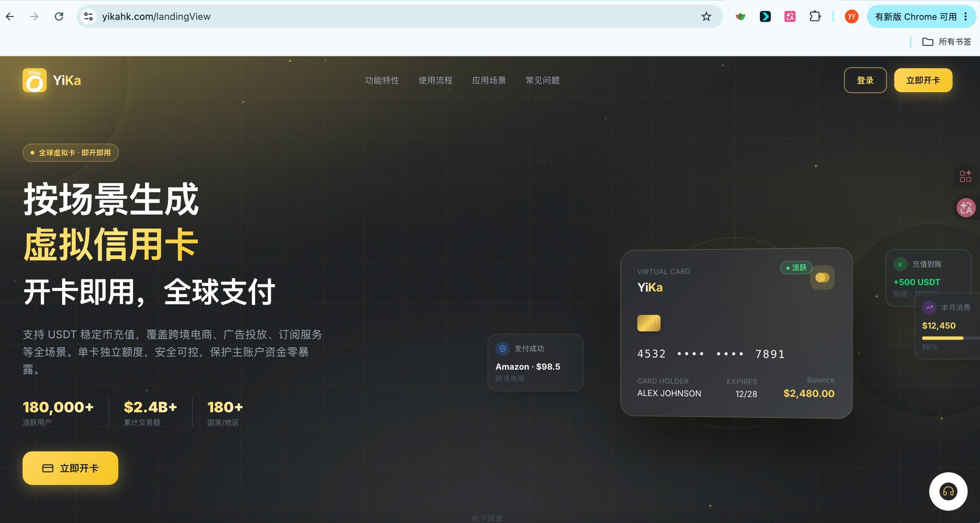Viewport: 980px width, 523px height.
Task: Go forward with the browser forward arrow
Action: pyautogui.click(x=34, y=17)
